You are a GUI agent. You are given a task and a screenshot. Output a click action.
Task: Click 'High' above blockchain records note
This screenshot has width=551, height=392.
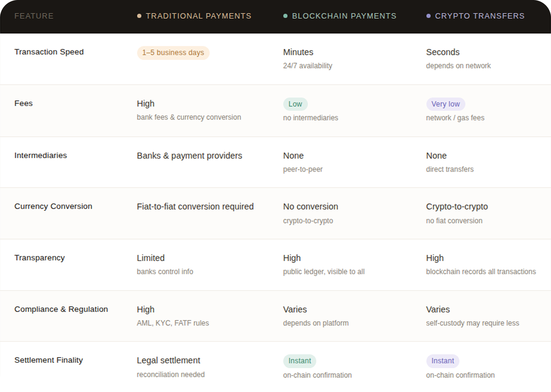(x=435, y=258)
